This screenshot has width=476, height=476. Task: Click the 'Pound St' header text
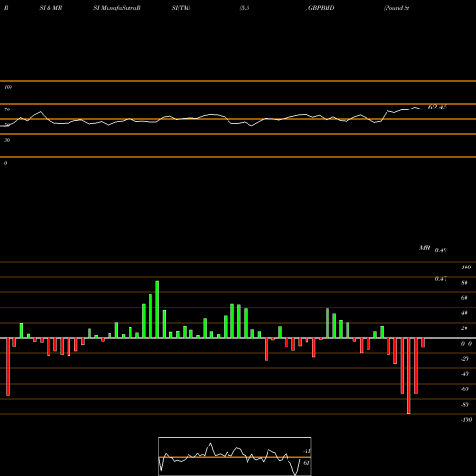[397, 8]
